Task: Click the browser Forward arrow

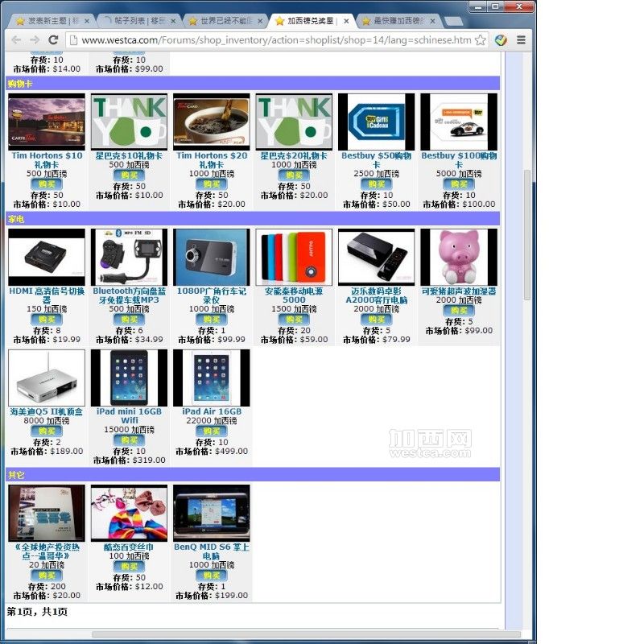Action: (x=35, y=39)
